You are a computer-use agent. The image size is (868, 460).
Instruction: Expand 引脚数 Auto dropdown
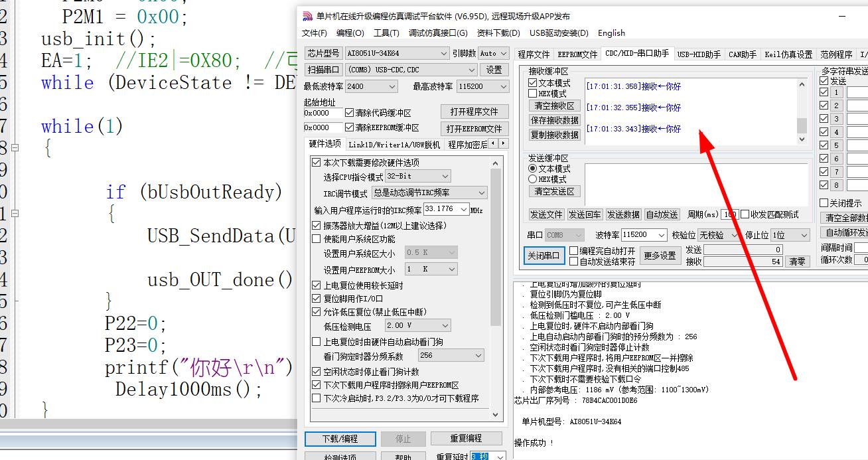[504, 53]
